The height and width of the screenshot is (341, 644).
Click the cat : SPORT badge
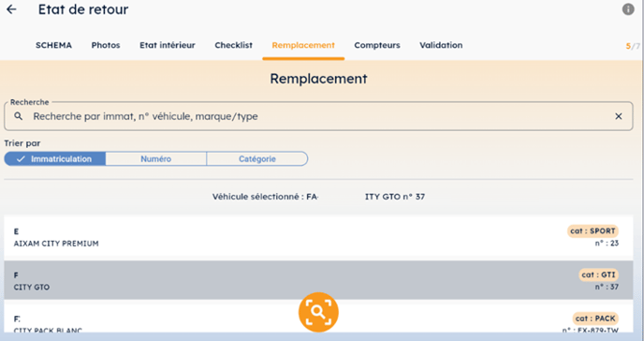(x=593, y=230)
